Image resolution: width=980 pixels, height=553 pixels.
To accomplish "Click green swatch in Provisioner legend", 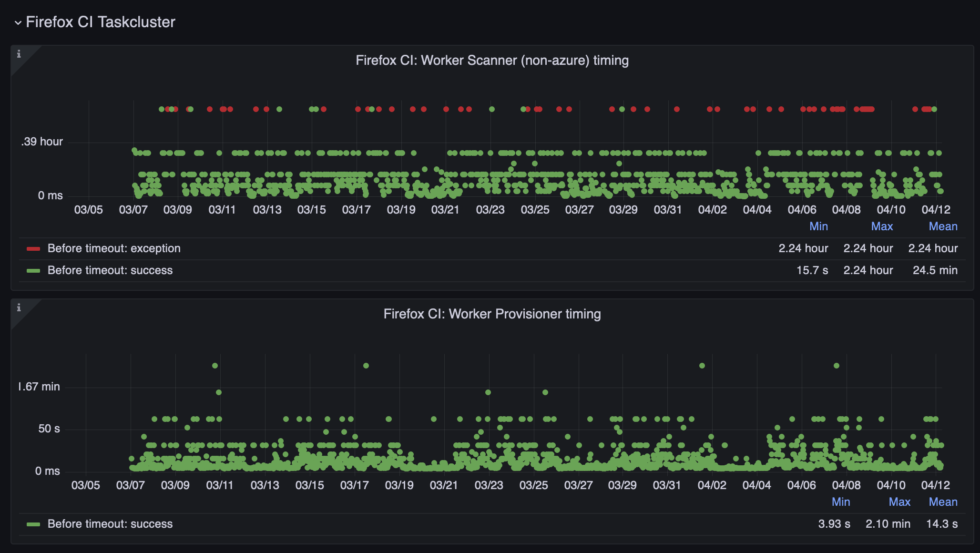I will (33, 524).
